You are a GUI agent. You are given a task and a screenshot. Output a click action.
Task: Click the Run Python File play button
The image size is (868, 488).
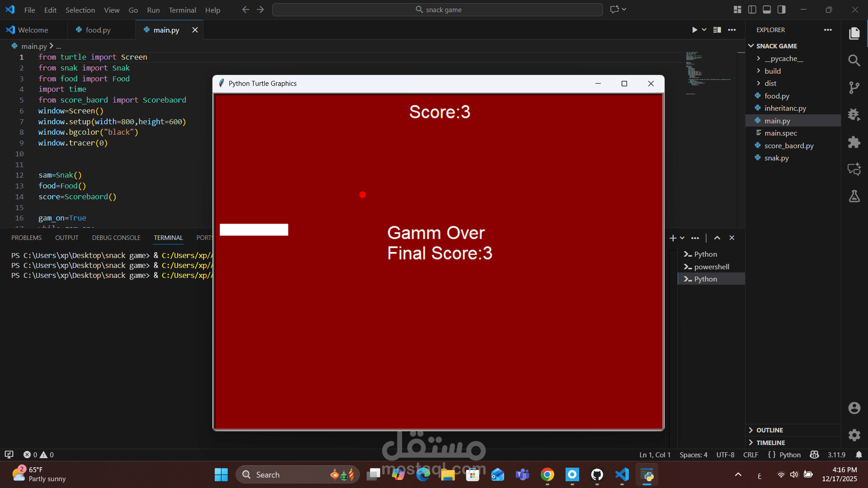pos(694,30)
